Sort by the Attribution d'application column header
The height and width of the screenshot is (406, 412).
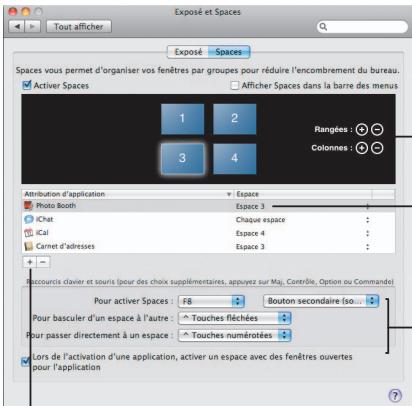(128, 194)
